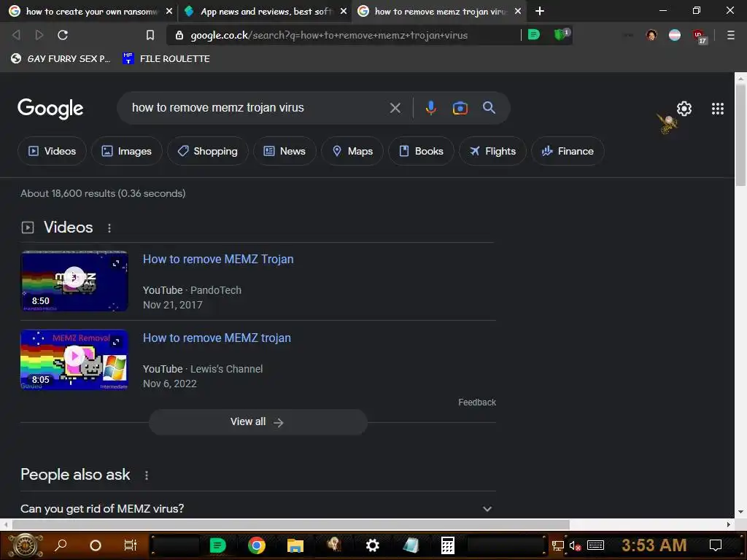The height and width of the screenshot is (560, 747).
Task: Click the striped flag extension icon
Action: click(x=675, y=35)
